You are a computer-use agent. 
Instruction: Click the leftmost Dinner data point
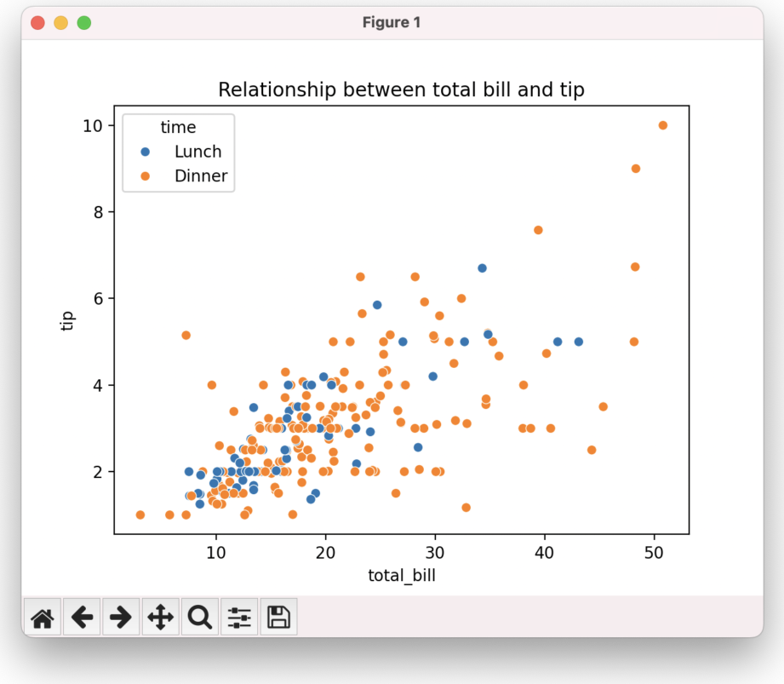140,514
